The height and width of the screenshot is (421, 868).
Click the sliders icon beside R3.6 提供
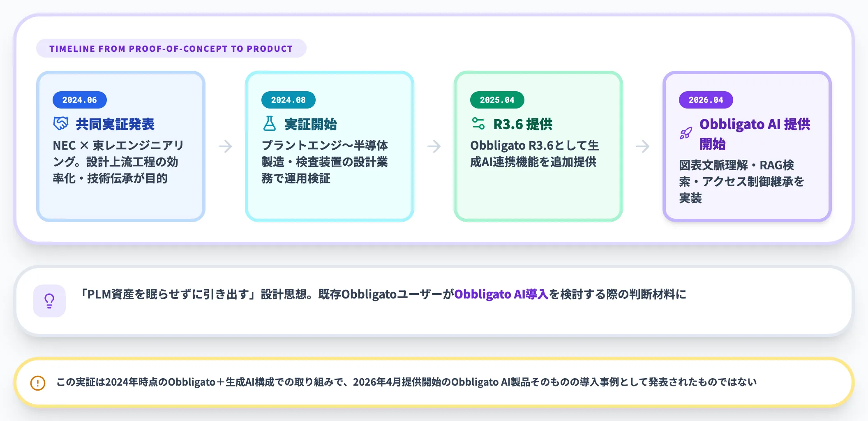pos(478,123)
